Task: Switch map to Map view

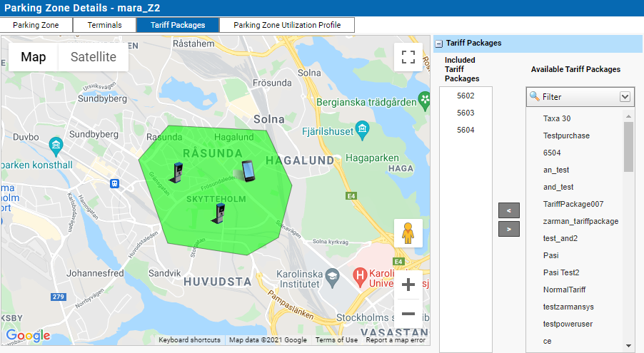Action: pos(34,57)
